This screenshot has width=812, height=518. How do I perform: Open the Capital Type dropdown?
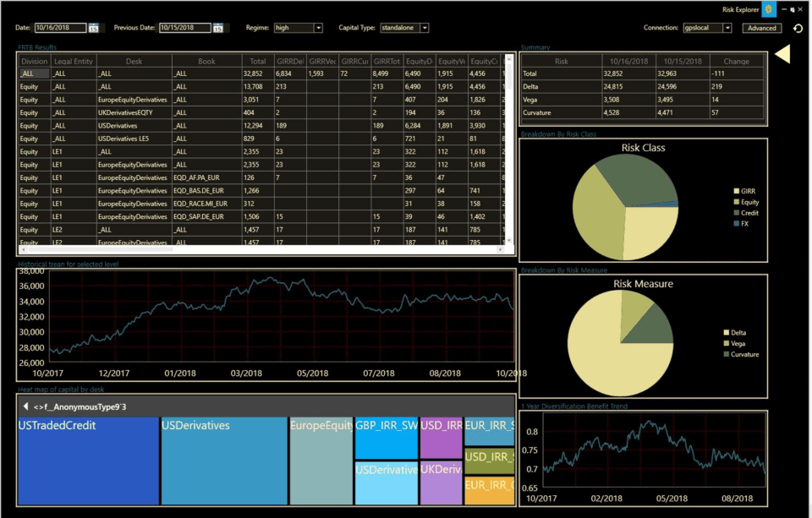tap(424, 28)
